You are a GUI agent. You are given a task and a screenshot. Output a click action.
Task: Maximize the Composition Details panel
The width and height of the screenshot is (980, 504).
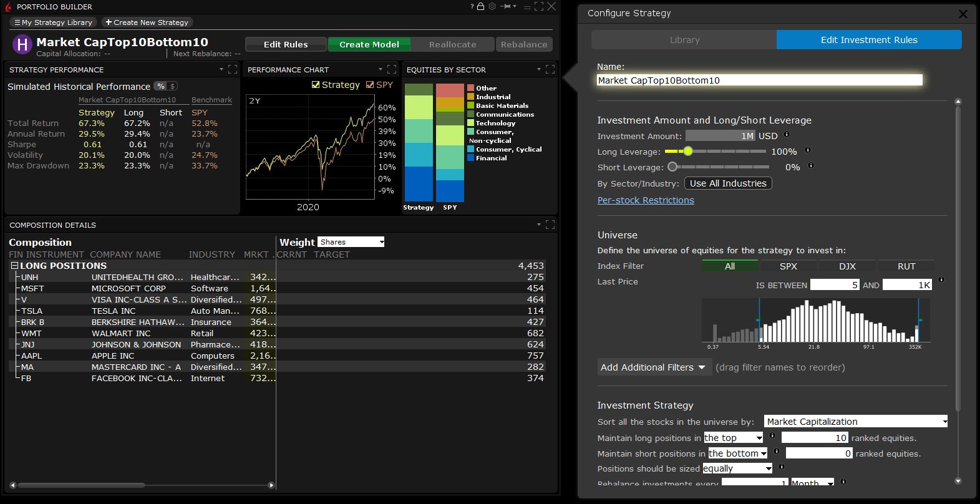click(x=550, y=225)
